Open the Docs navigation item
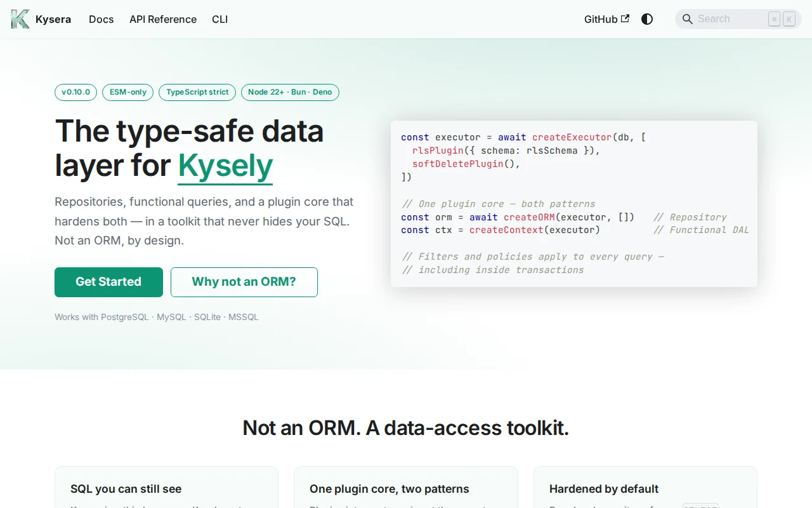This screenshot has width=812, height=508. 101,19
